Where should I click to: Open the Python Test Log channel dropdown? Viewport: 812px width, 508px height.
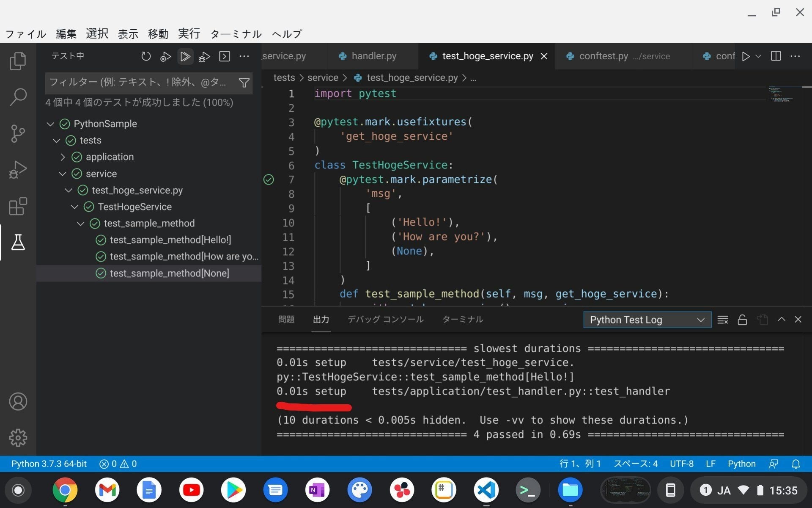click(646, 320)
